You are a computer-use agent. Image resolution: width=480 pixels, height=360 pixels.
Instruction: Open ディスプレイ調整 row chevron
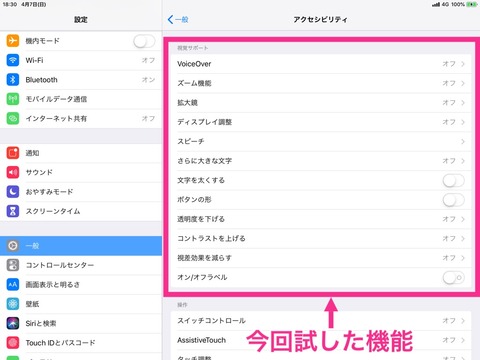click(x=463, y=122)
